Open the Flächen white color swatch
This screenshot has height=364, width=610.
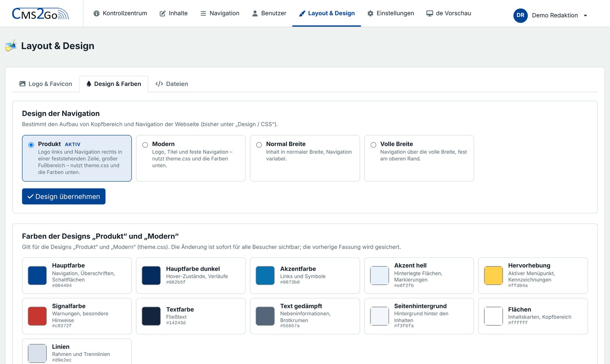pyautogui.click(x=493, y=316)
